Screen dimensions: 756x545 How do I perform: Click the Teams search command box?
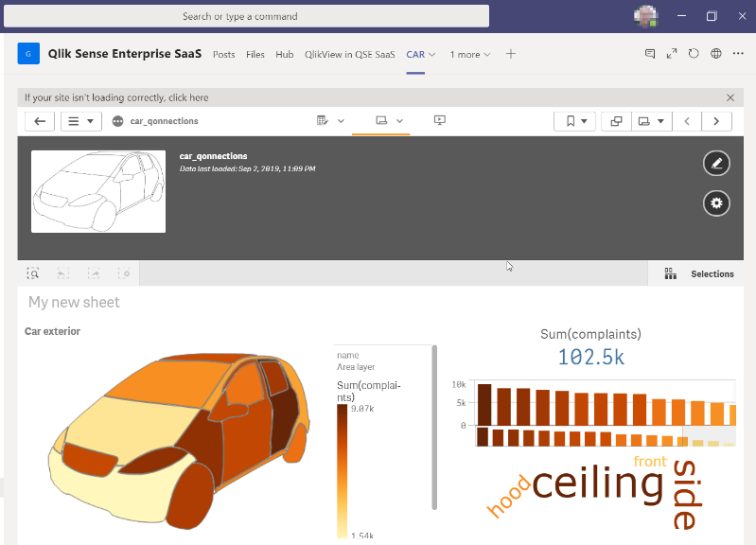click(x=246, y=16)
